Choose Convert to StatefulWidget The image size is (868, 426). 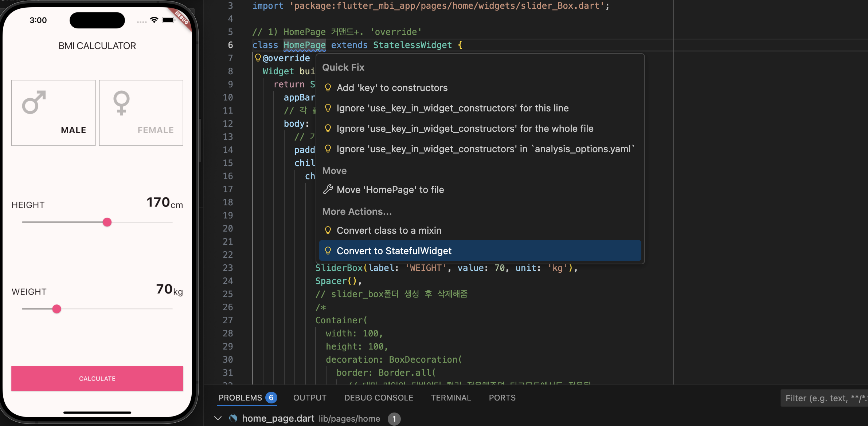pos(480,251)
